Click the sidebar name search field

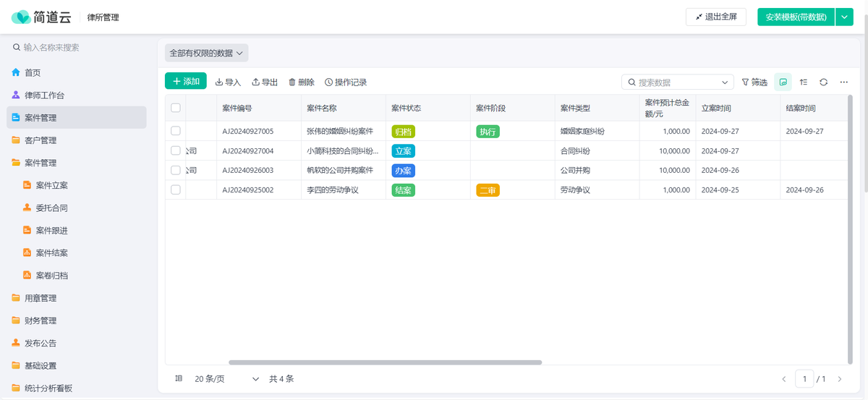[78, 47]
